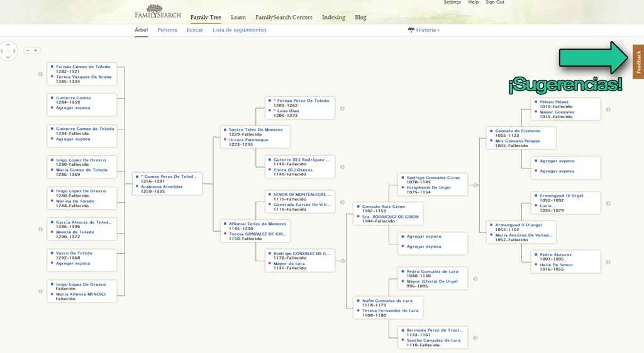Screen dimensions: 644x353
Task: Open Gonsalo Ruiz Giron person
Action: tap(384, 207)
